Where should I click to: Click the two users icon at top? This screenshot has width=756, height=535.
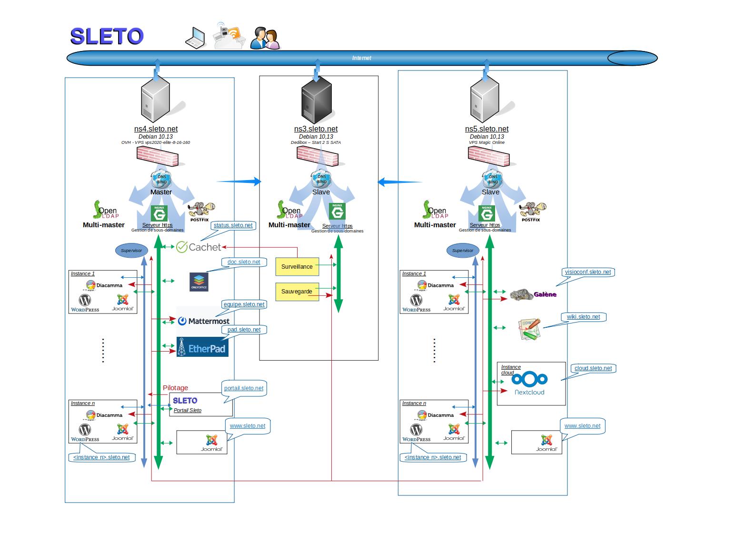[x=265, y=38]
